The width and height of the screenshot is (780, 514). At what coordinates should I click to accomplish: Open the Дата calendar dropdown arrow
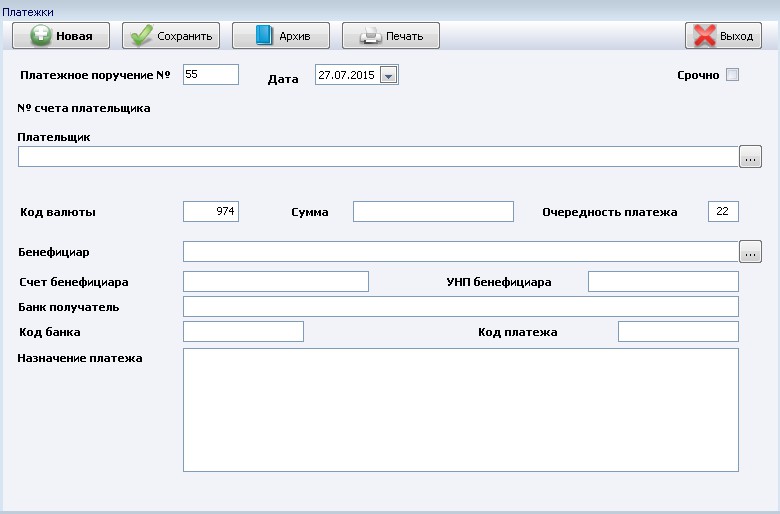pyautogui.click(x=389, y=75)
